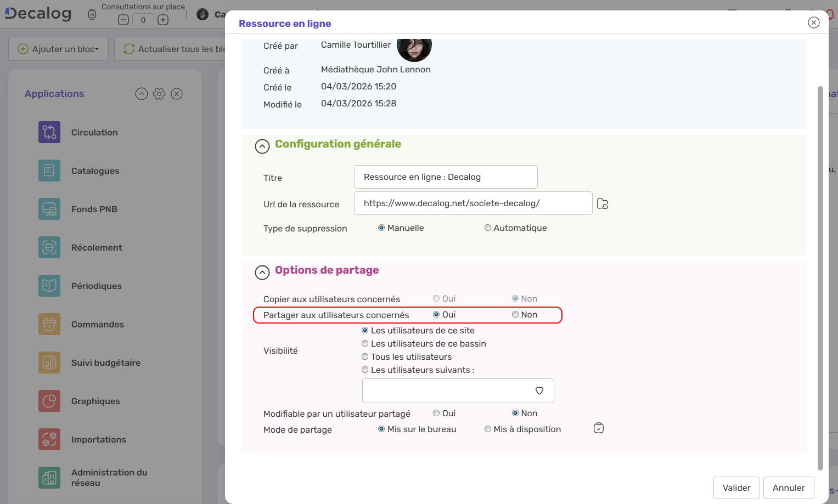Click the Circulation application icon
Viewport: 838px width, 504px height.
point(49,132)
